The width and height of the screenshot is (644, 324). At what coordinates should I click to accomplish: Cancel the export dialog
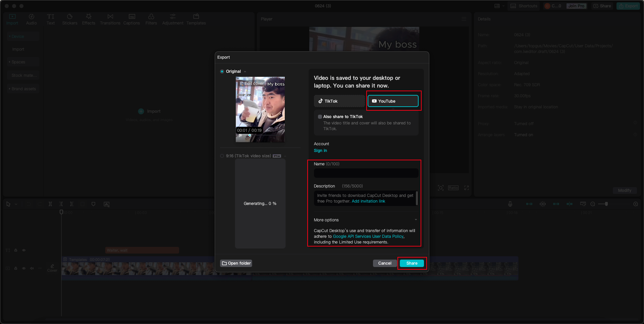click(385, 263)
